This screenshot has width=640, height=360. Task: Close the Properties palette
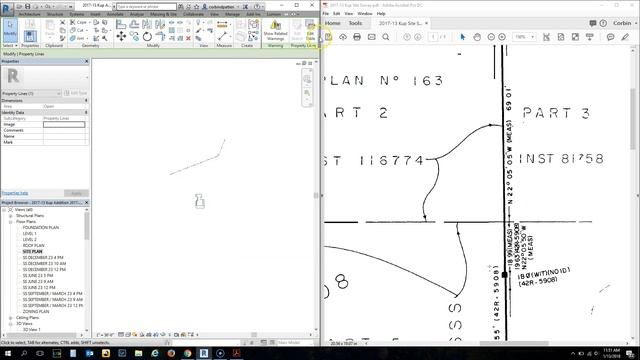86,61
